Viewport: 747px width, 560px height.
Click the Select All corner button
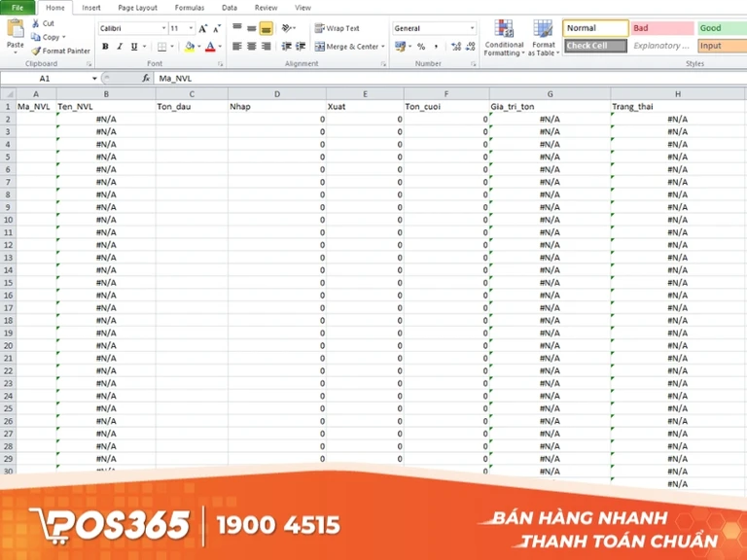(8, 93)
